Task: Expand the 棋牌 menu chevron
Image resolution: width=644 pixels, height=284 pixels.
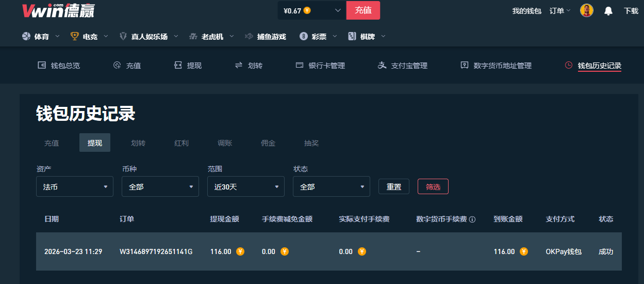Action: (x=383, y=36)
